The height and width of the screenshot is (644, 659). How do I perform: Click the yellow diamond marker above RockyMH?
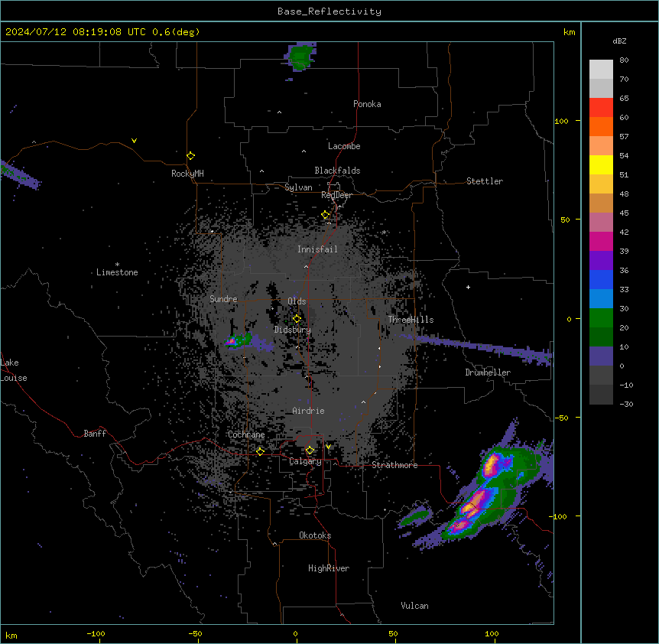[190, 155]
